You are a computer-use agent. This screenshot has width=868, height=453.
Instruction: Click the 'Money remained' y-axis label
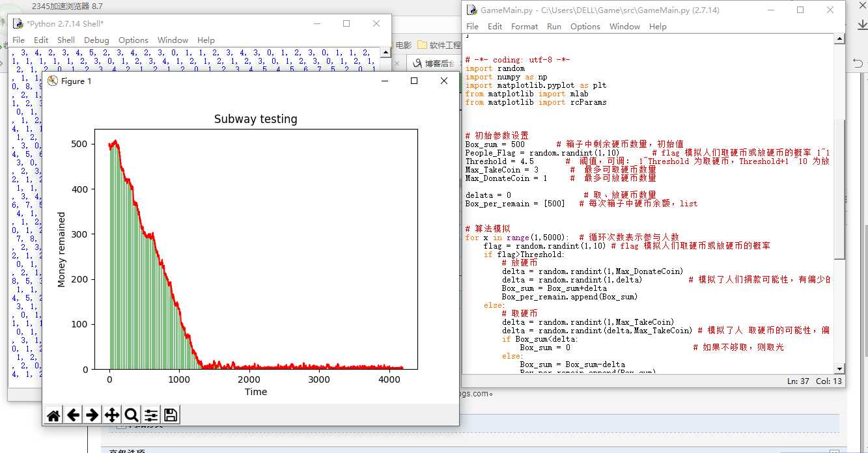(62, 249)
